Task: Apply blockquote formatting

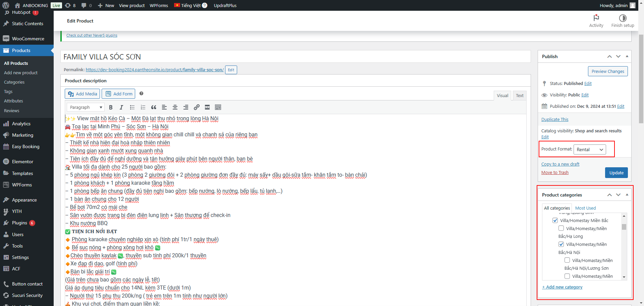Action: 154,107
